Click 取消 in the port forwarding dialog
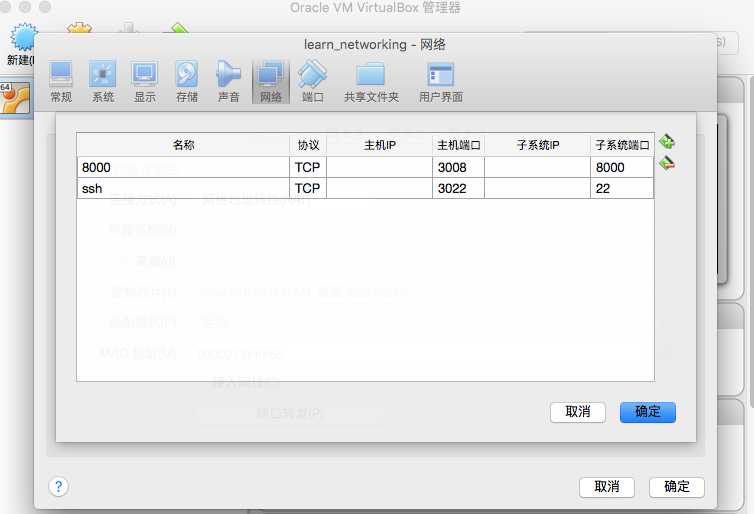 coord(578,412)
